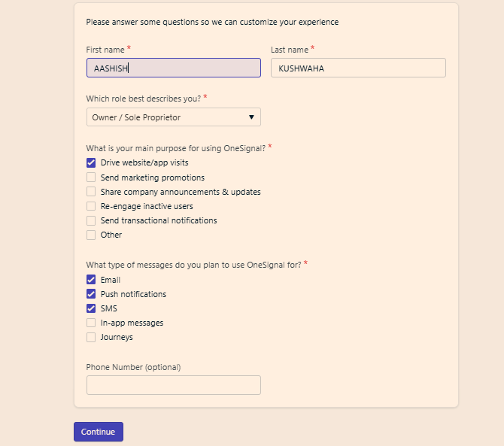Check the Send marketing promotions box

(91, 177)
